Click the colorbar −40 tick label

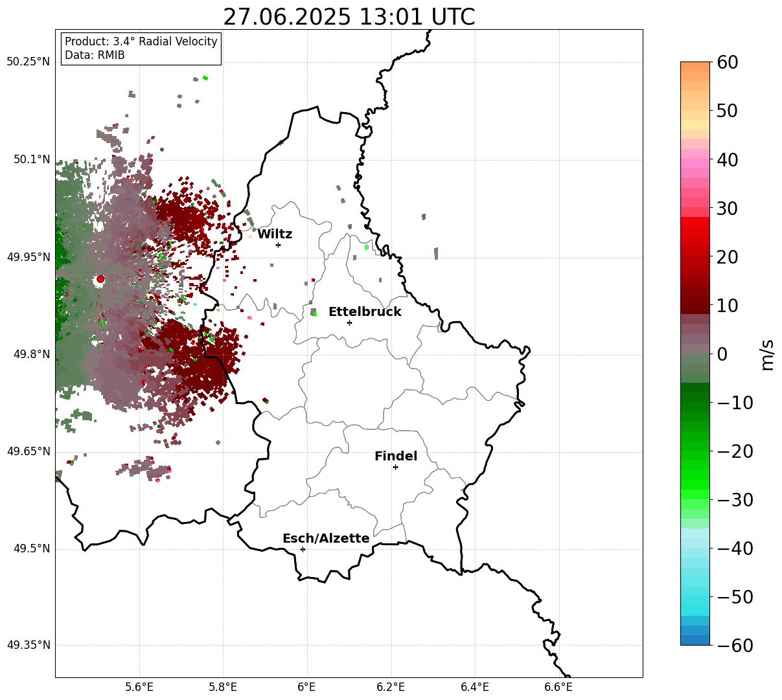[x=735, y=548]
